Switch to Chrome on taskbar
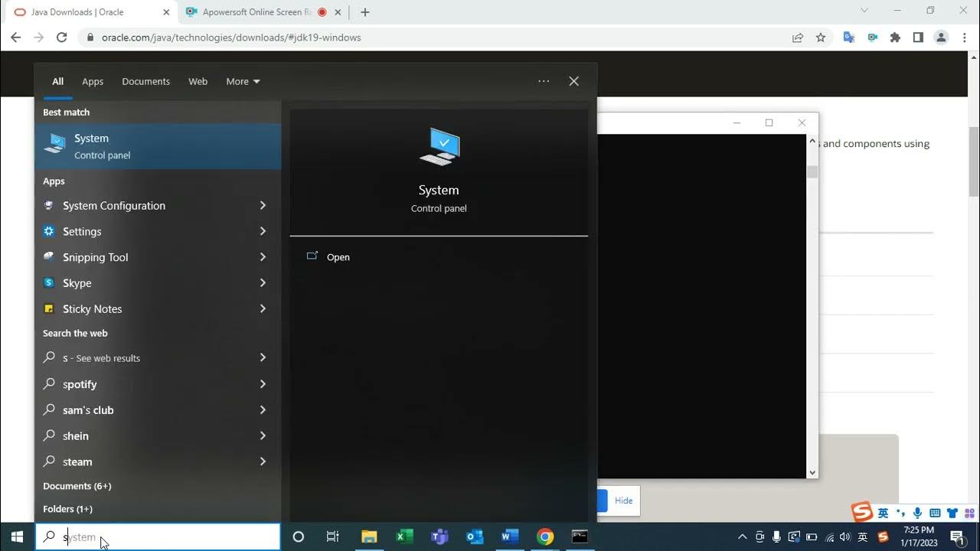This screenshot has width=980, height=551. pos(545,536)
